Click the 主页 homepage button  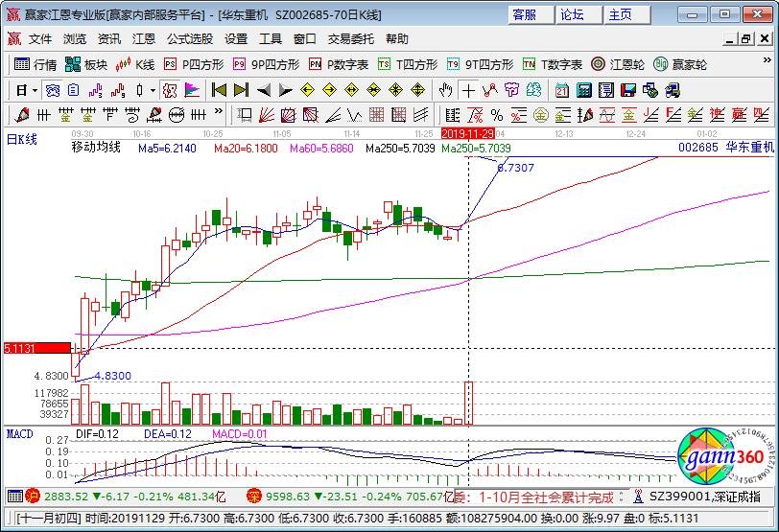click(x=627, y=14)
